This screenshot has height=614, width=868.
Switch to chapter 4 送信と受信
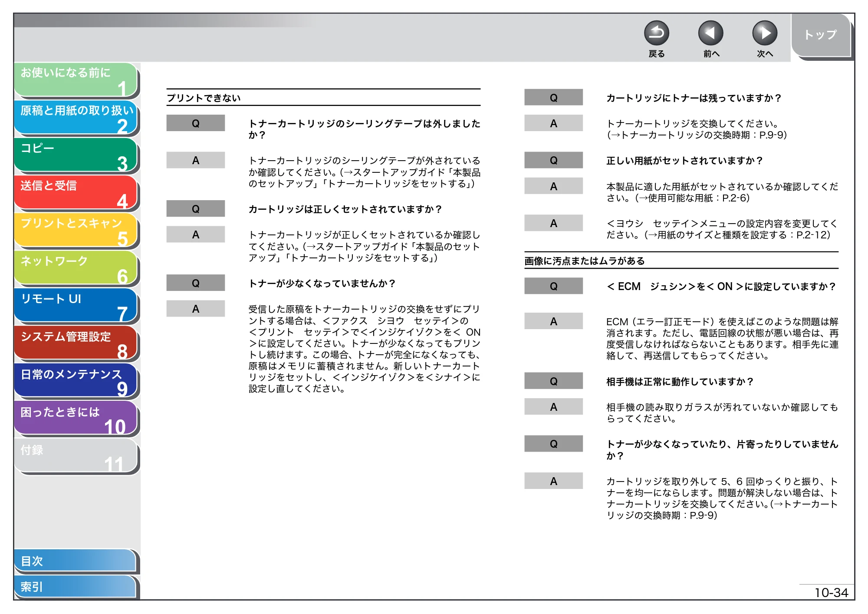coord(76,192)
